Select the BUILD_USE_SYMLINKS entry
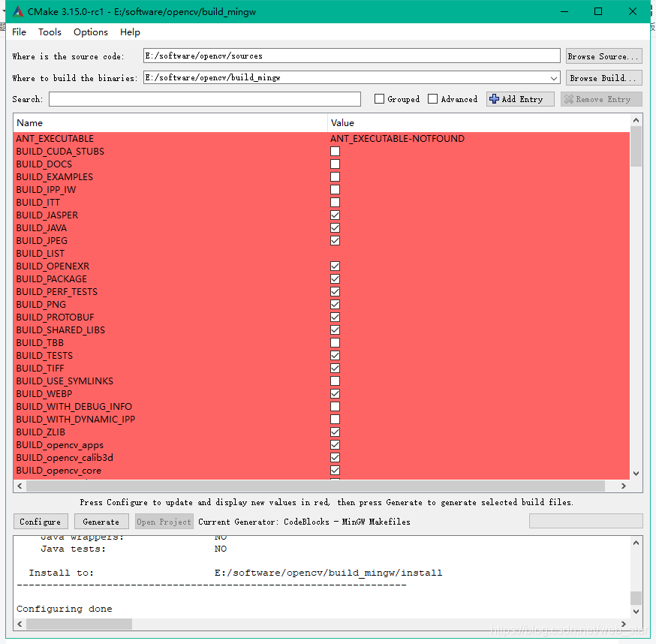The image size is (656, 644). click(x=65, y=381)
